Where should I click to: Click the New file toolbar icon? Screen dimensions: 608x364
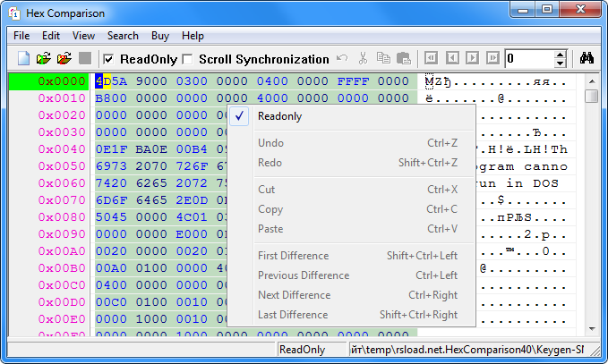click(x=24, y=59)
